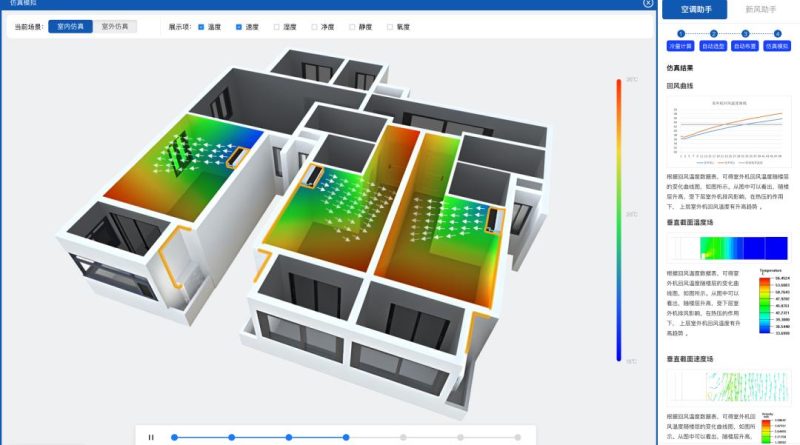Screen dimensions: 800x445
Task: Click the wall-mounted AC unit in left room
Action: [240, 155]
